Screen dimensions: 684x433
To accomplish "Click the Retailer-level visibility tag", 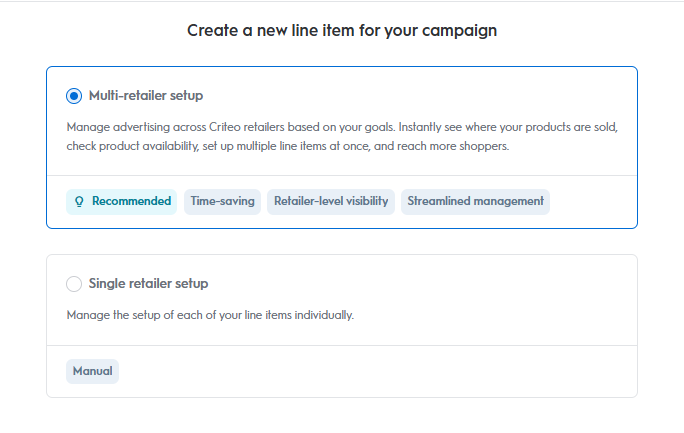I will coord(330,201).
